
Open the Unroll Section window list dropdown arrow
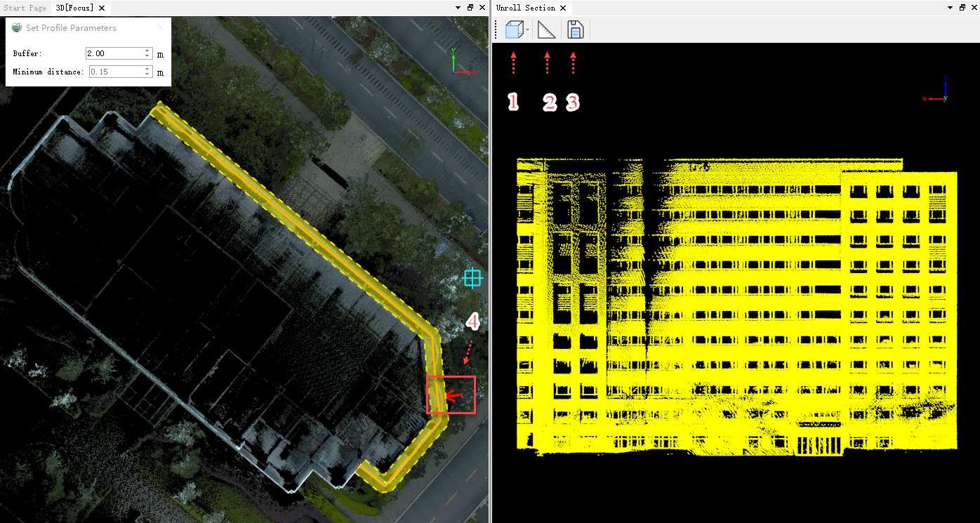(x=950, y=7)
